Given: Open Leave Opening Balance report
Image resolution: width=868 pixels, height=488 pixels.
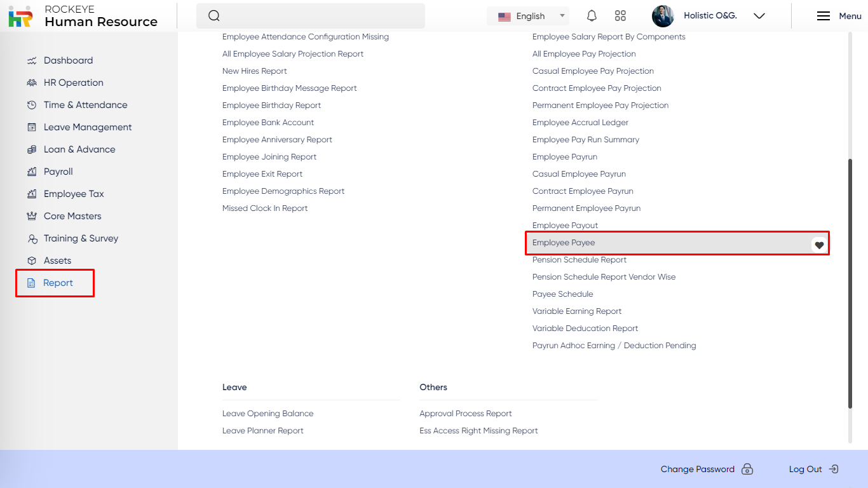Looking at the screenshot, I should tap(268, 414).
